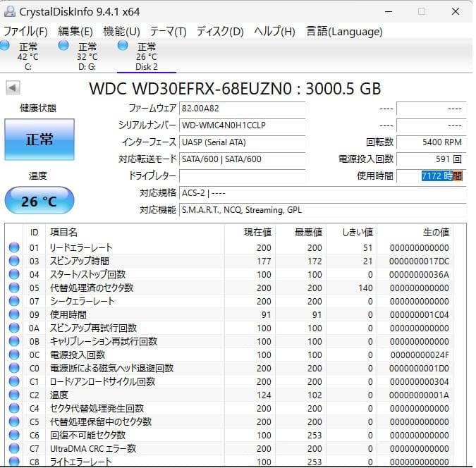This screenshot has height=468, width=476.
Task: Open the ヘルプ(H) menu
Action: tap(274, 31)
